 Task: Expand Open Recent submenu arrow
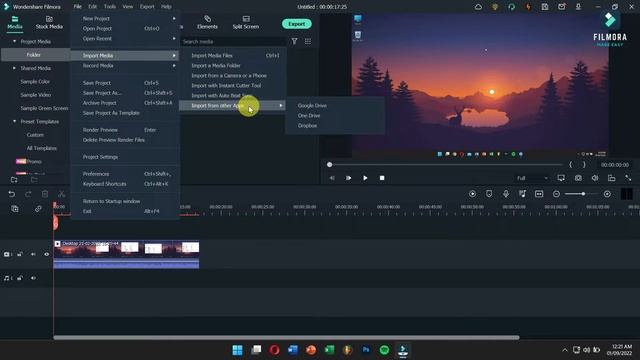coord(174,38)
